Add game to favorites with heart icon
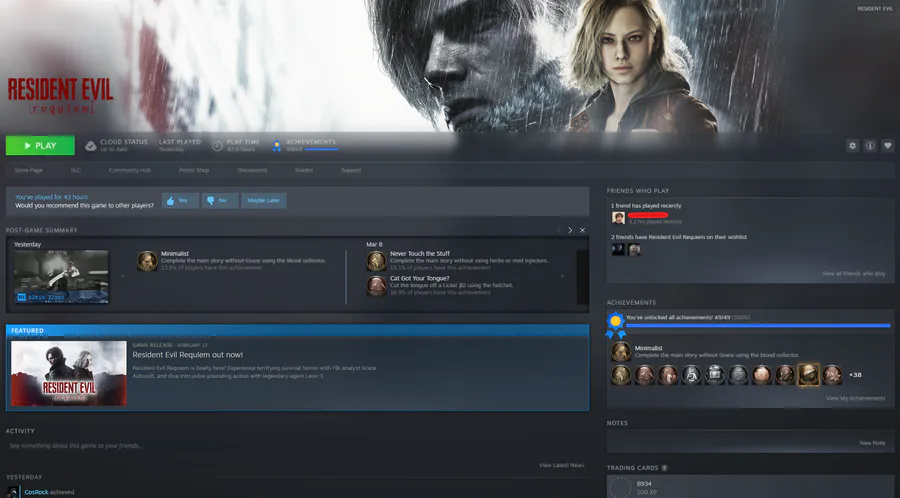The height and width of the screenshot is (498, 900). pos(887,146)
